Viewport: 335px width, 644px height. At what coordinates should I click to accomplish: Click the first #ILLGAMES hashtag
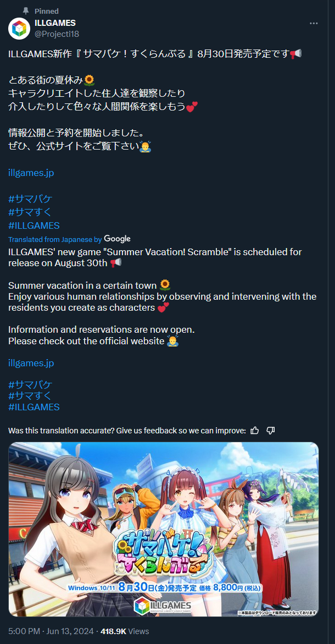click(x=34, y=225)
